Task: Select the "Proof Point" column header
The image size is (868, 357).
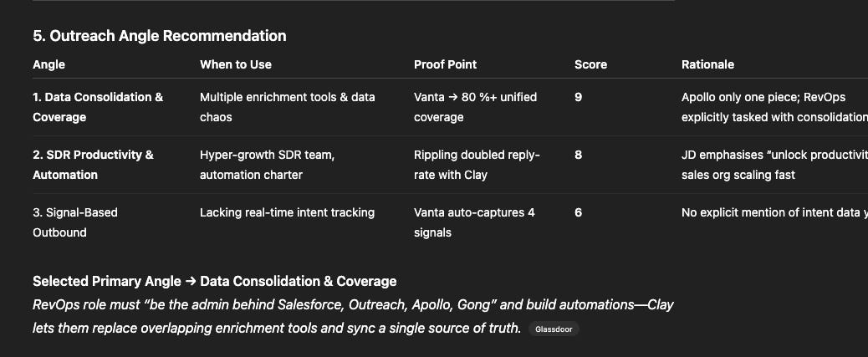Action: 445,64
